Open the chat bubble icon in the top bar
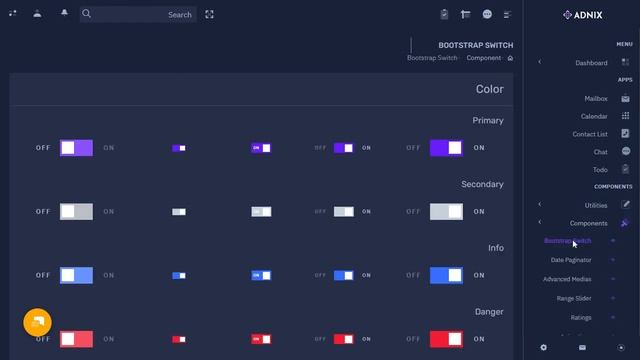640x360 pixels. coord(487,14)
